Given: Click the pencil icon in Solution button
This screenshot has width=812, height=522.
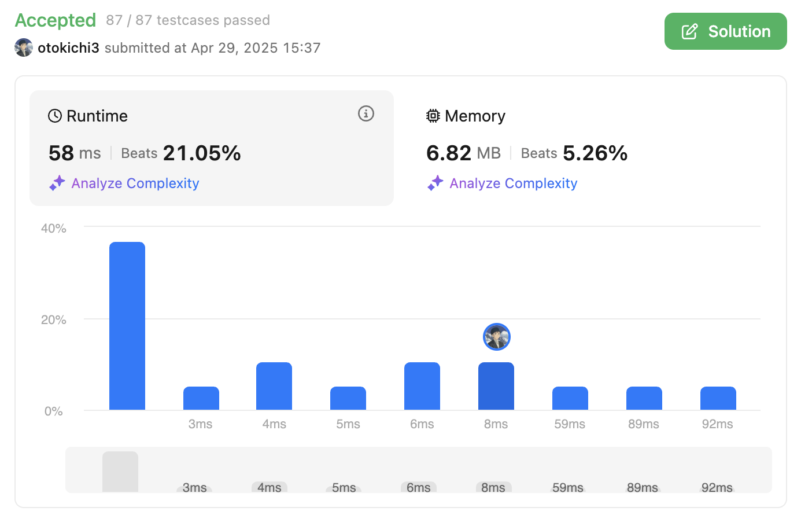Looking at the screenshot, I should pyautogui.click(x=689, y=31).
